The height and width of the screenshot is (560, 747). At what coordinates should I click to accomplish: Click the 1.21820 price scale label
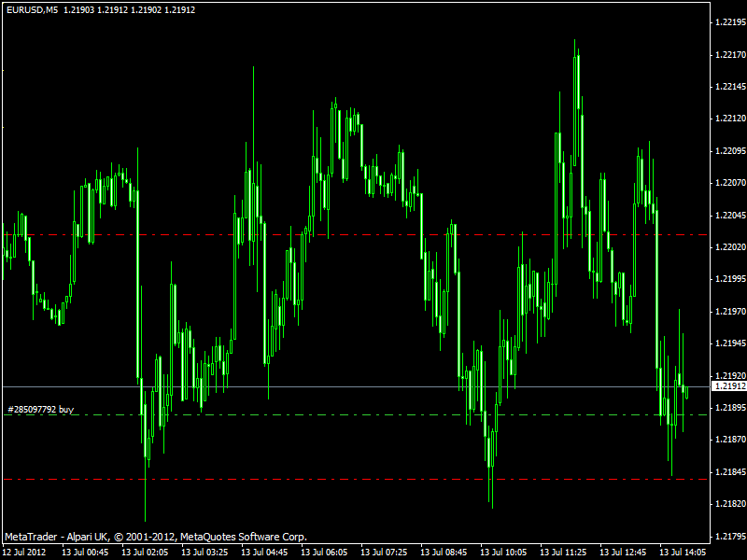[x=731, y=504]
